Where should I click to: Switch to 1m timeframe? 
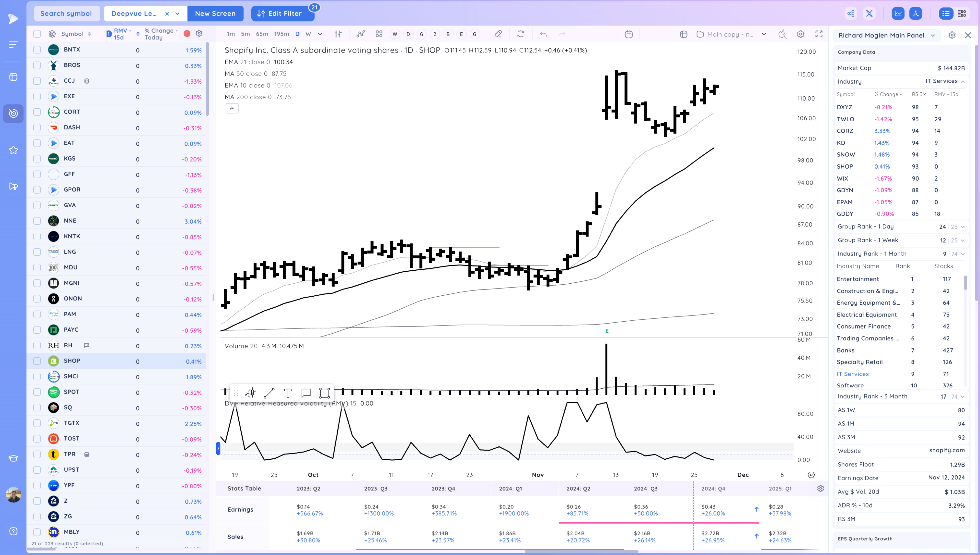click(231, 34)
